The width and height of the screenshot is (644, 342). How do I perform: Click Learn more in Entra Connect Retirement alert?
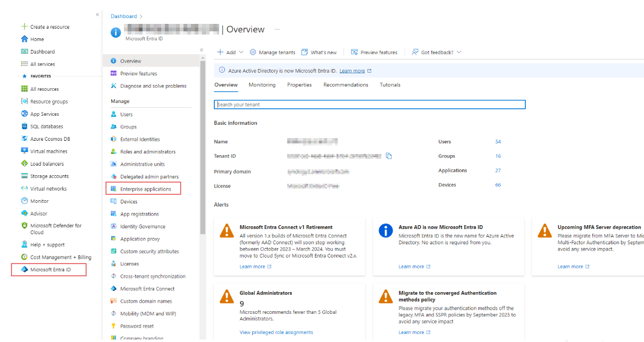click(x=253, y=267)
